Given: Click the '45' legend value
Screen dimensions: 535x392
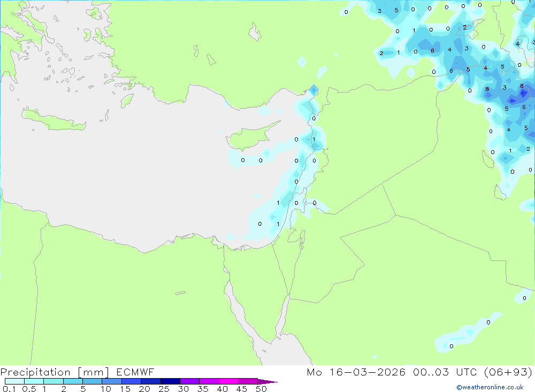Looking at the screenshot, I should coord(242,389).
